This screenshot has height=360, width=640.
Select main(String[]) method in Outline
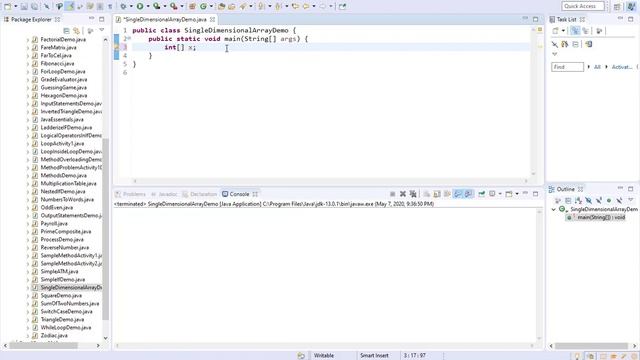(601, 218)
